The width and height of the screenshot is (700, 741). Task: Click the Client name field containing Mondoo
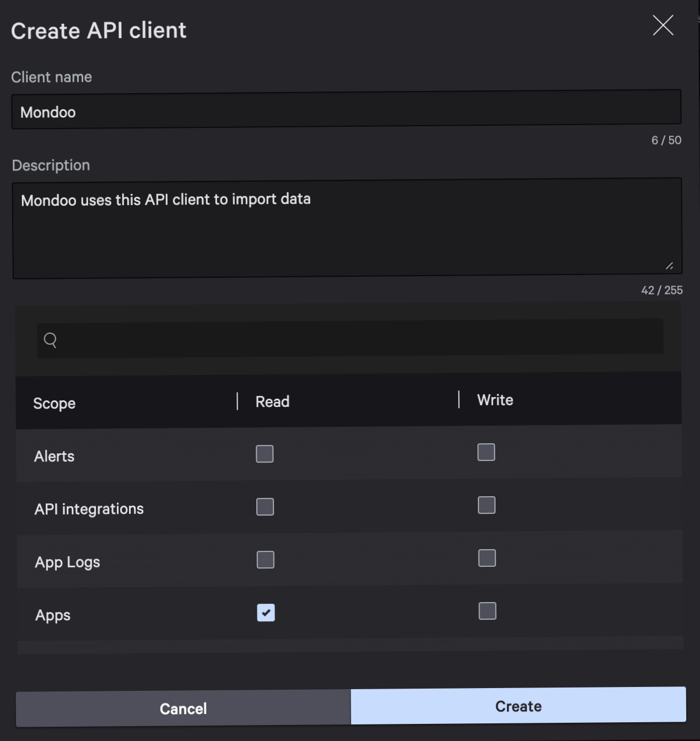347,111
